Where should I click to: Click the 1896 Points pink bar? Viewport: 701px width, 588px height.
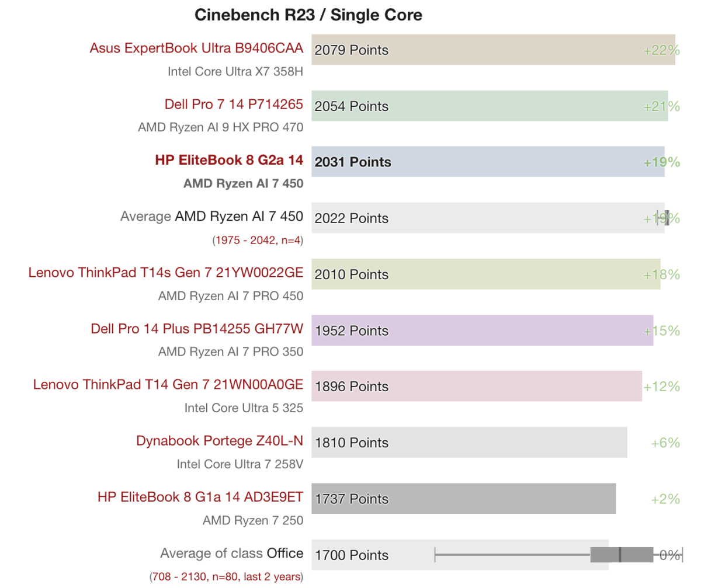(477, 387)
